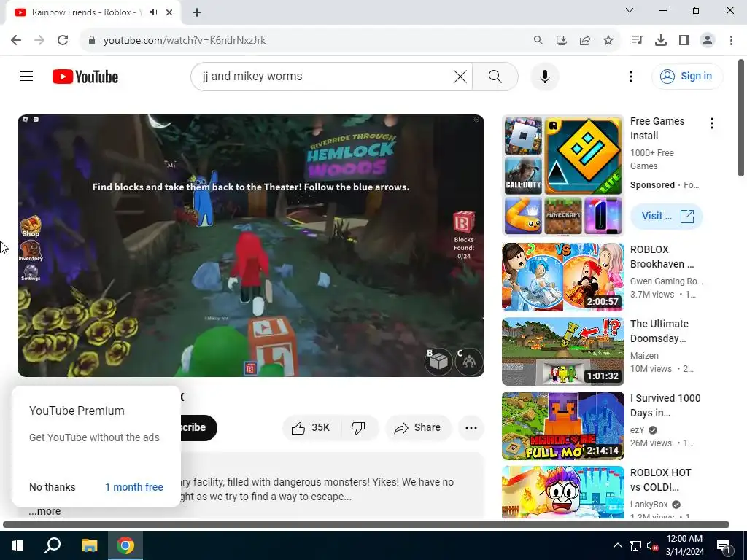
Task: Like the video with thumbs up
Action: point(311,427)
